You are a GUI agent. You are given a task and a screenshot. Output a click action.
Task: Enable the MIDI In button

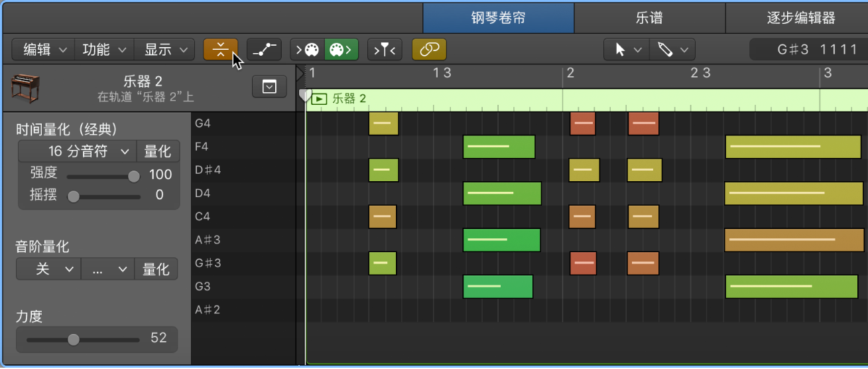[x=307, y=50]
